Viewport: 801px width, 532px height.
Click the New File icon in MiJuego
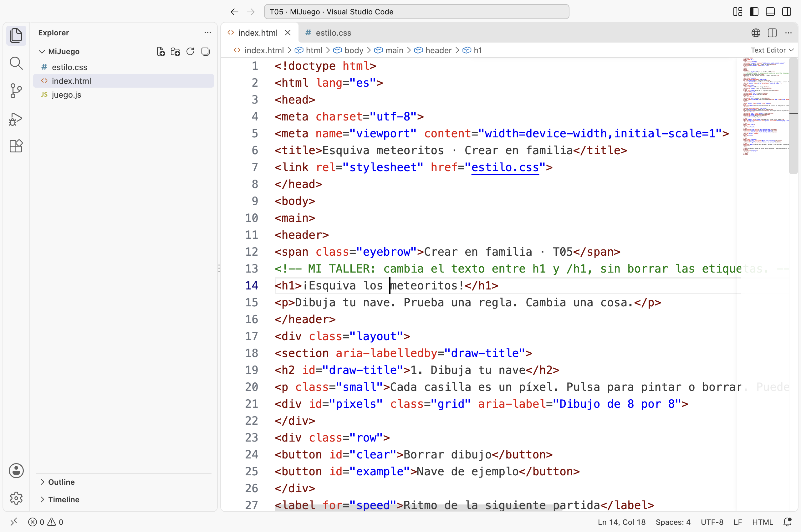click(x=161, y=52)
